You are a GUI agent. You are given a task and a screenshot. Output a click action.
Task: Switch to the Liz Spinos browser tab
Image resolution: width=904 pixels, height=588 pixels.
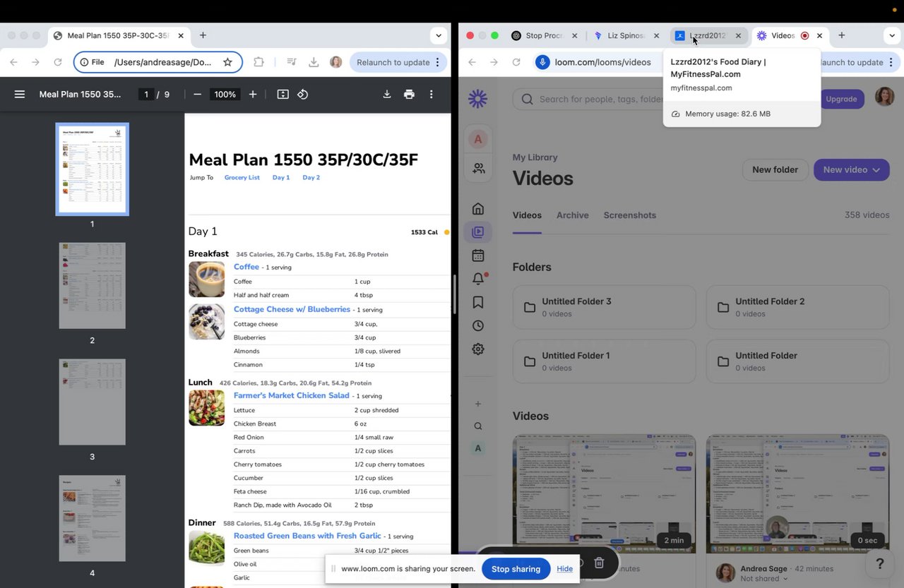tap(626, 35)
